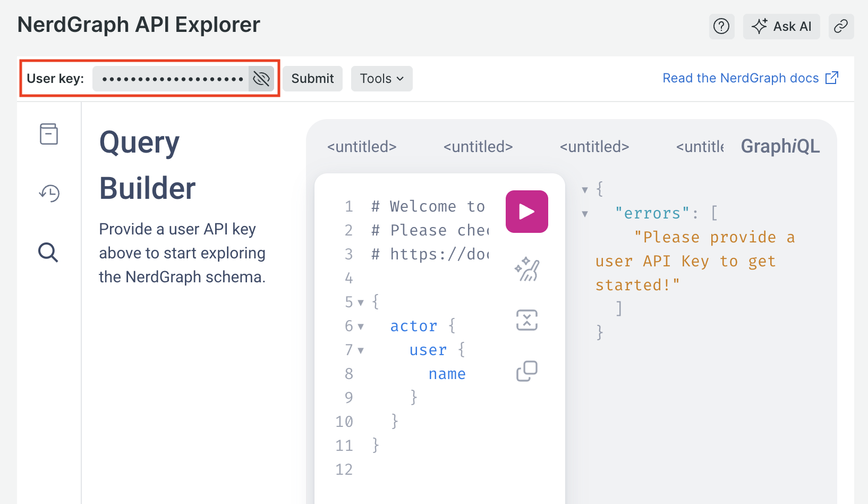Launch Ask AI

(781, 26)
